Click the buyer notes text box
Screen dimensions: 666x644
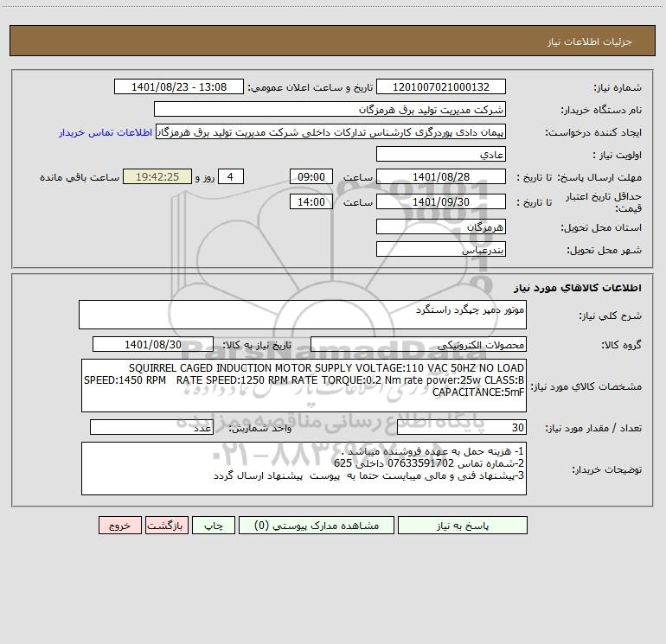[304, 469]
